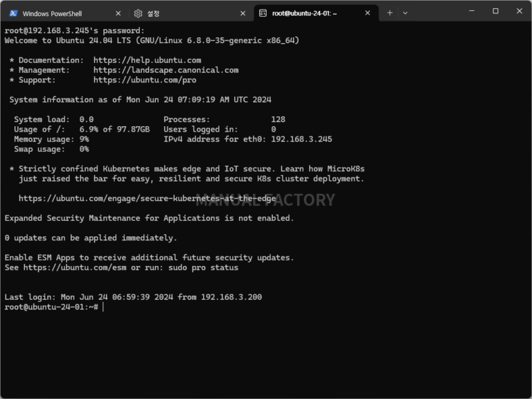Expand the new tab profile dropdown chevron
Image resolution: width=532 pixels, height=399 pixels.
[x=405, y=12]
